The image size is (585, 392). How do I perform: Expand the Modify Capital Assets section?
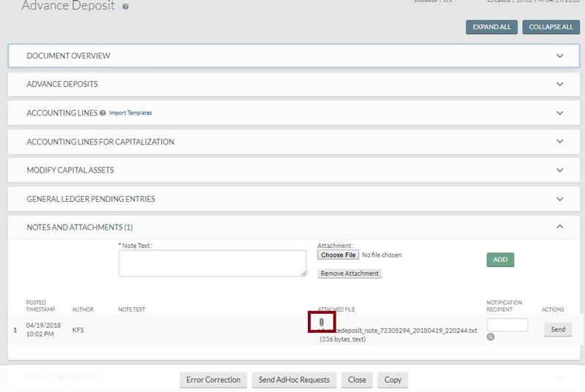pyautogui.click(x=560, y=170)
